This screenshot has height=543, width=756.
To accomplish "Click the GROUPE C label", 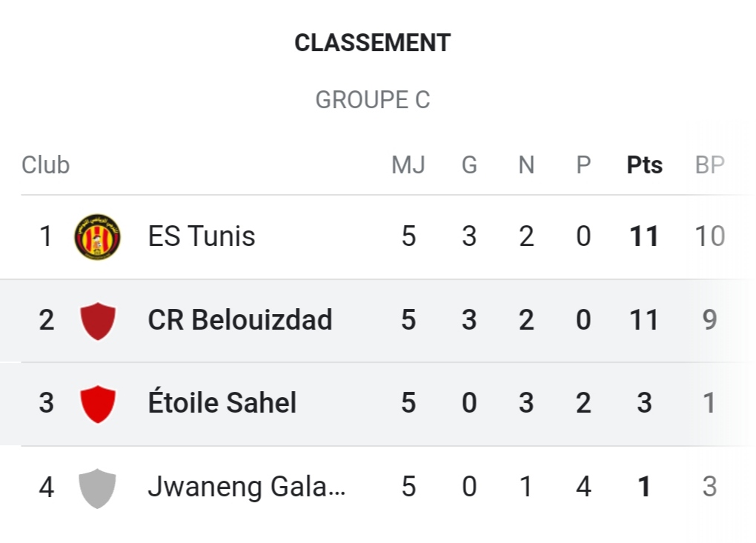I will (x=373, y=100).
